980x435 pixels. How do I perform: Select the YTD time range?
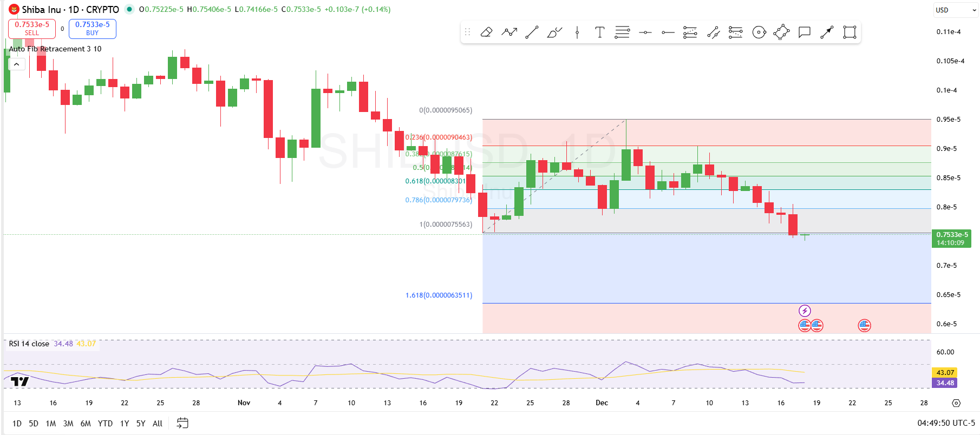point(105,424)
